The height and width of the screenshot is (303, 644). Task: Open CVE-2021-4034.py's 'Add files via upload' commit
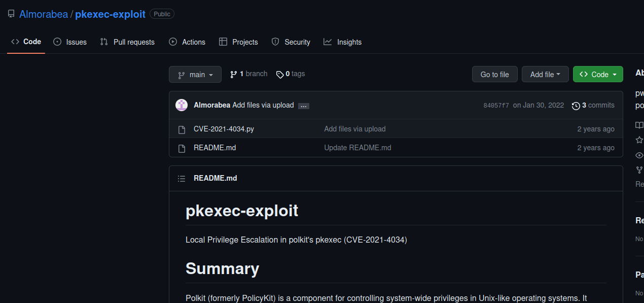pyautogui.click(x=355, y=129)
